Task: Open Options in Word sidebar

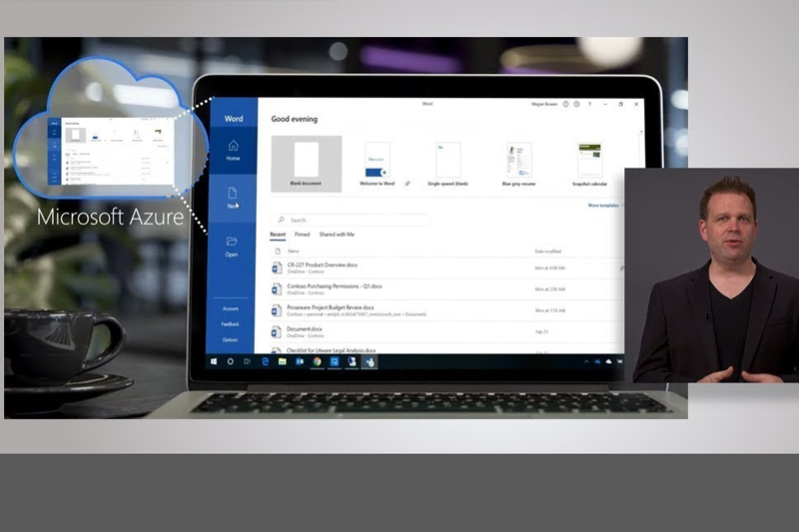Action: [230, 339]
